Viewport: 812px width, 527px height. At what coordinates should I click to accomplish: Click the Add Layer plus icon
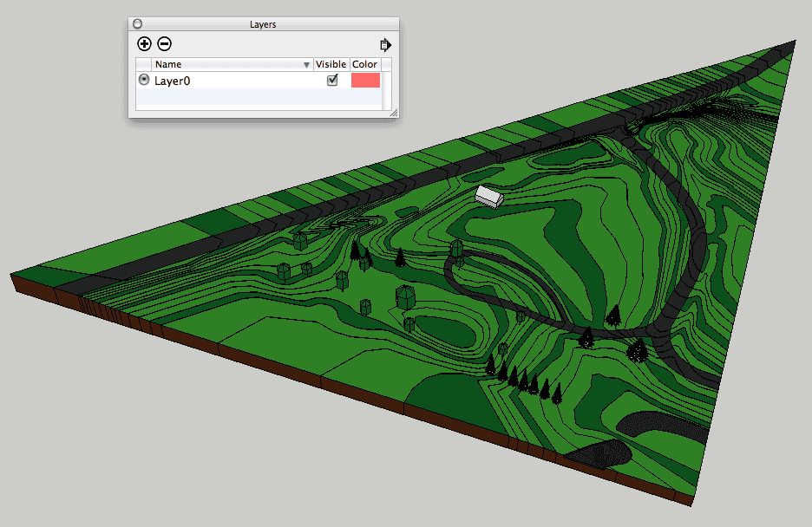[x=144, y=43]
